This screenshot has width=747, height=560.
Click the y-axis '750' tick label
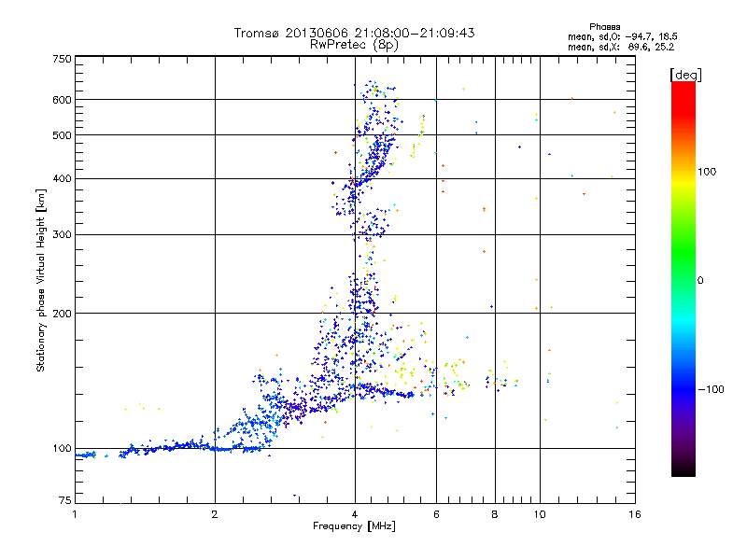click(62, 59)
